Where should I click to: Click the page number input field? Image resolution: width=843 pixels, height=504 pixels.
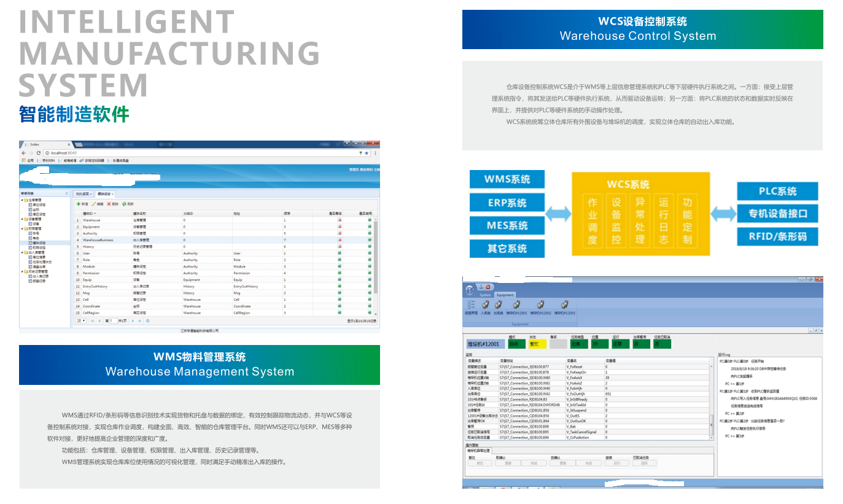click(x=113, y=320)
